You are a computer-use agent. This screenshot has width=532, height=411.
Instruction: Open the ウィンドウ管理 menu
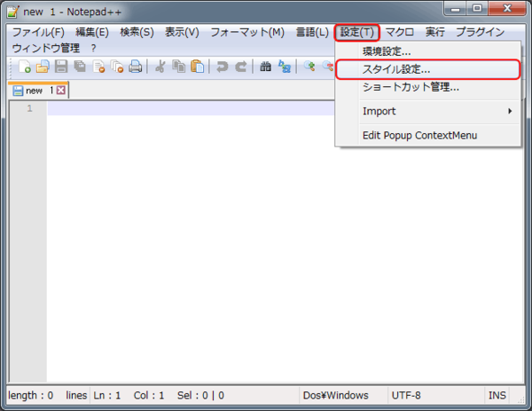pyautogui.click(x=46, y=48)
